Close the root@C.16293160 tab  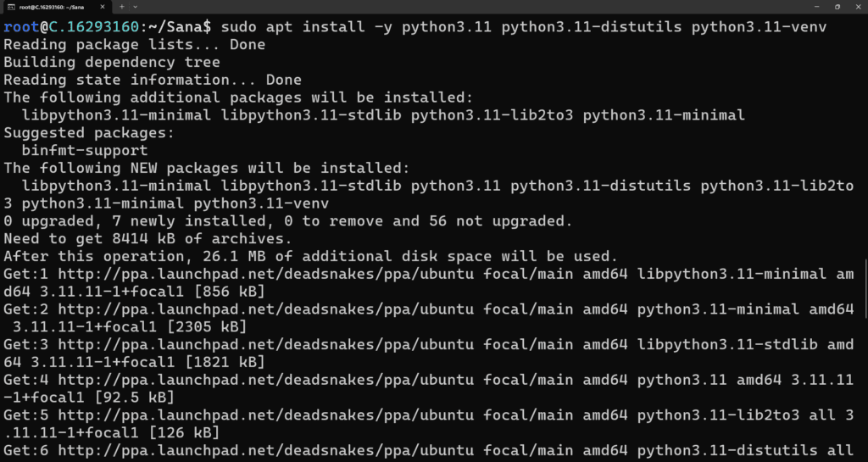click(103, 7)
